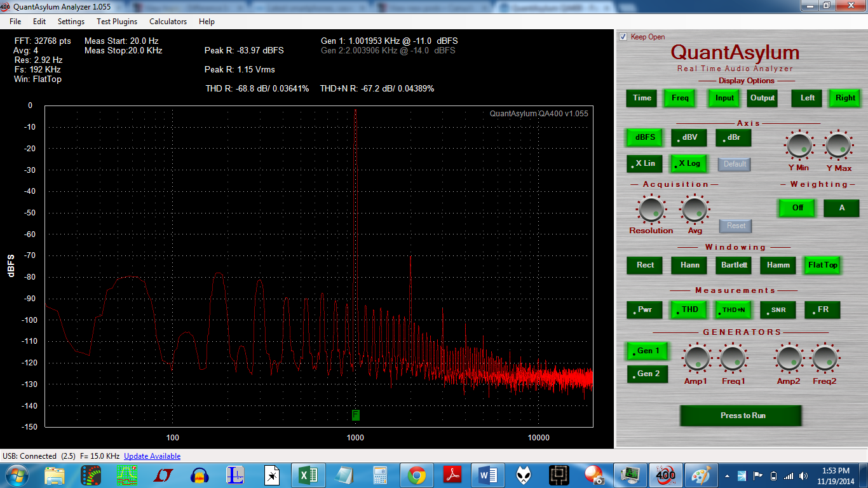868x488 pixels.
Task: Select the Bartlett window
Action: pyautogui.click(x=733, y=265)
